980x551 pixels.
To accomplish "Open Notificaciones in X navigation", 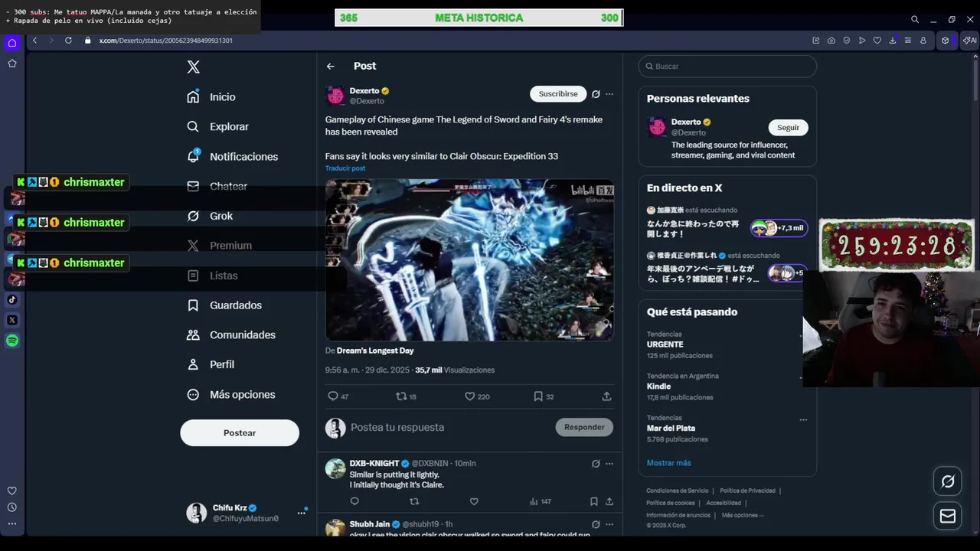I will pyautogui.click(x=233, y=157).
